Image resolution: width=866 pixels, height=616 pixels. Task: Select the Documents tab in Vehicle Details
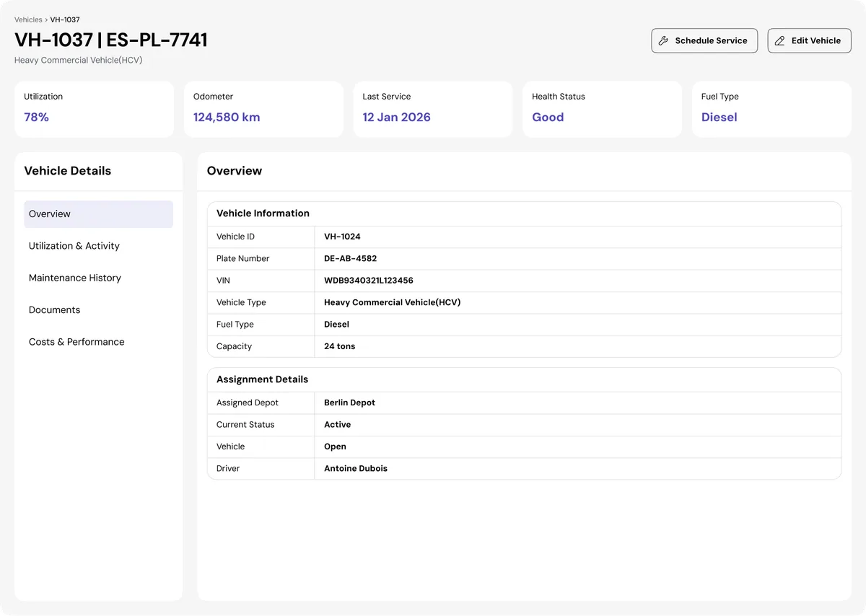(x=54, y=309)
